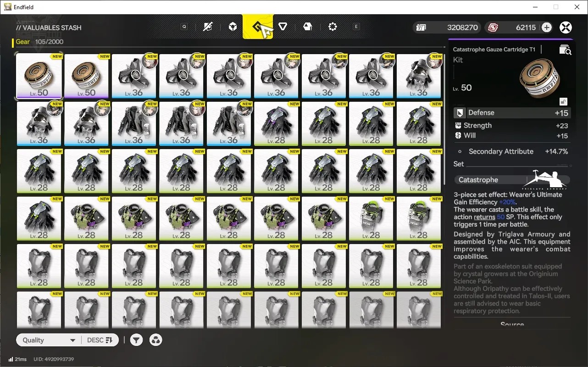The height and width of the screenshot is (367, 588).
Task: Open the crossed-blade weapons stash tab
Action: tap(208, 27)
